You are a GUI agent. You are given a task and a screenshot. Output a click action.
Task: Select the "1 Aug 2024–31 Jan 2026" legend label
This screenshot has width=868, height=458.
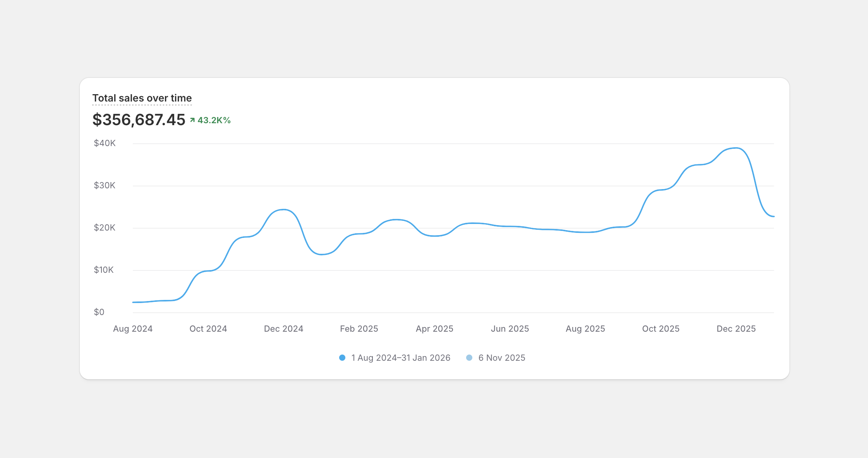pos(401,358)
